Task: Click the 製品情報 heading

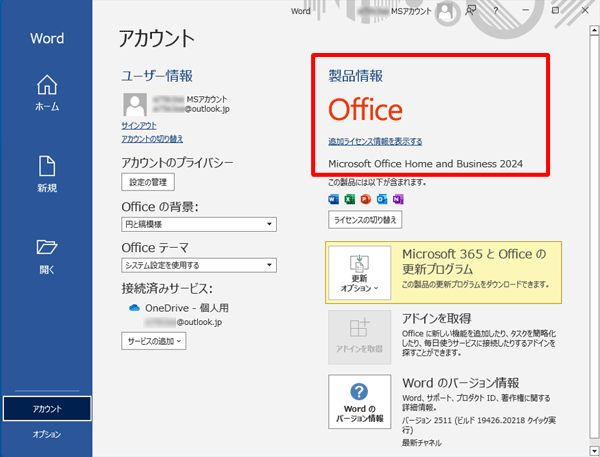Action: point(355,75)
